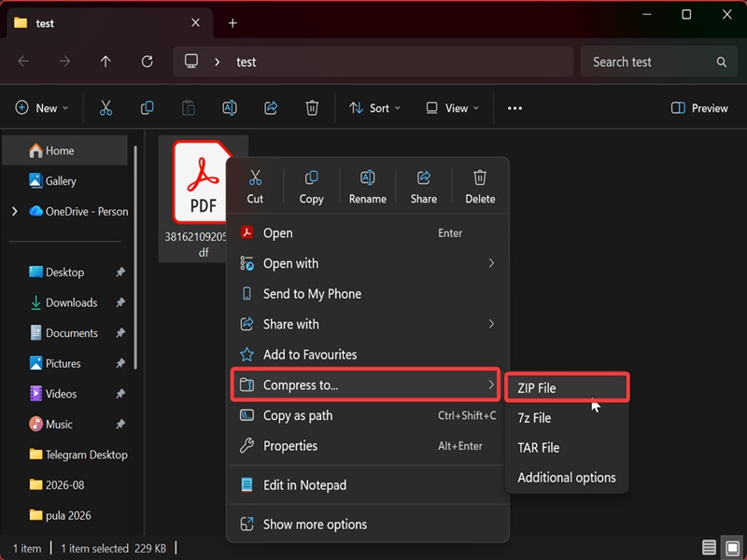Select 7z File from the submenu
The height and width of the screenshot is (560, 747).
(567, 417)
